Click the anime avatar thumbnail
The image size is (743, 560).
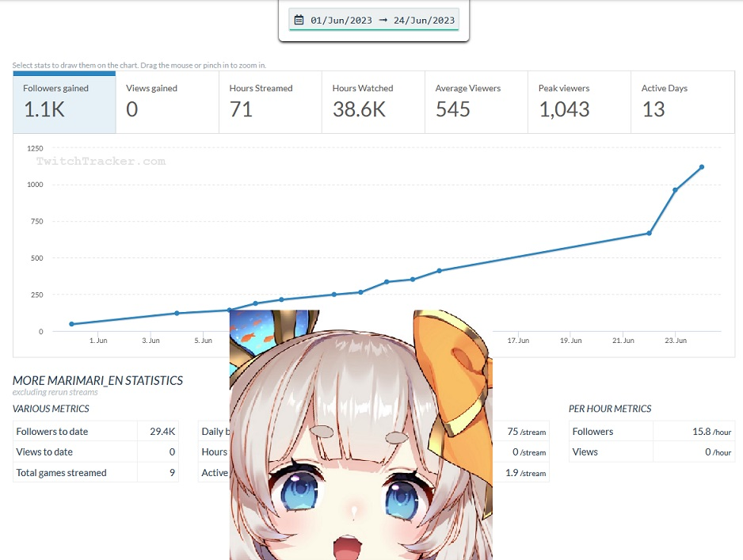point(361,435)
